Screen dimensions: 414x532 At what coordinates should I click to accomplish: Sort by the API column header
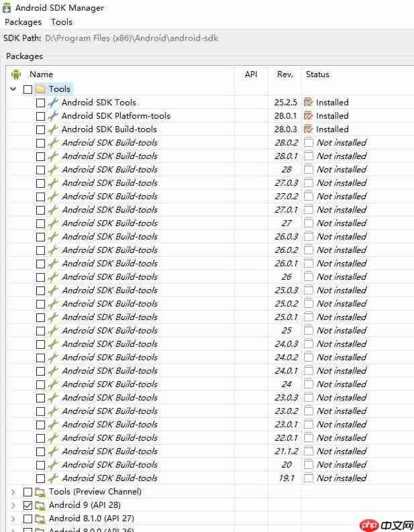tap(251, 74)
